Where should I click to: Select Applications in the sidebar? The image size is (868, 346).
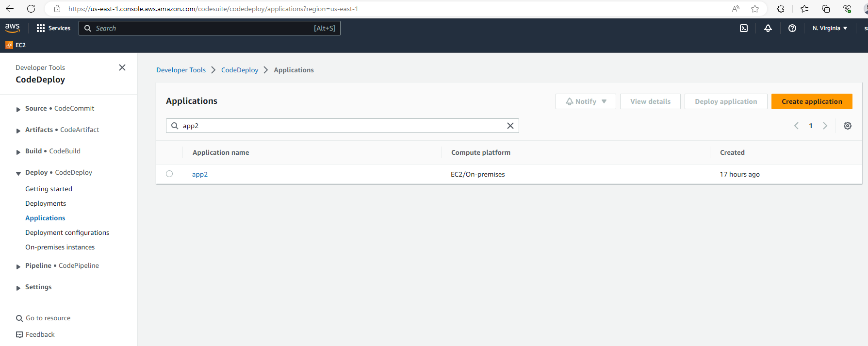[45, 218]
